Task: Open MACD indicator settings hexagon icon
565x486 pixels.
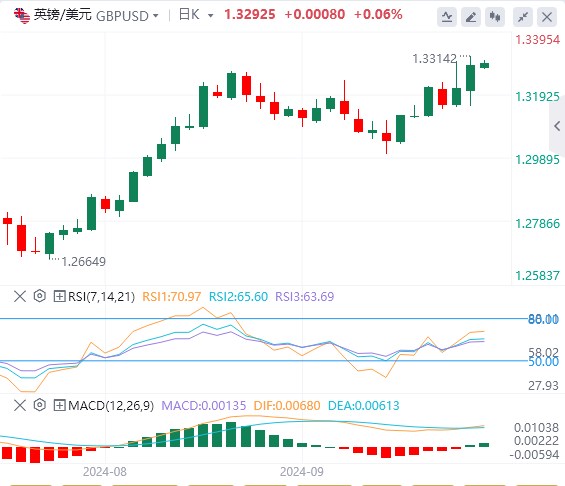Action: click(40, 405)
